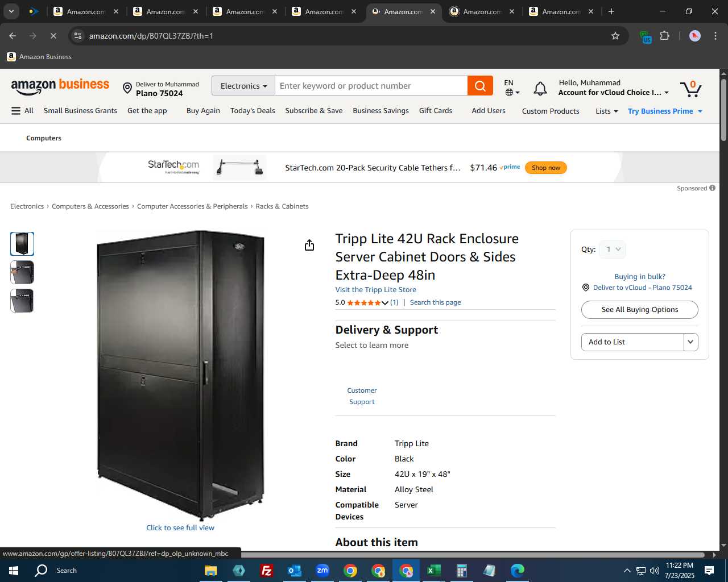Open the Qty quantity dropdown

pos(613,250)
